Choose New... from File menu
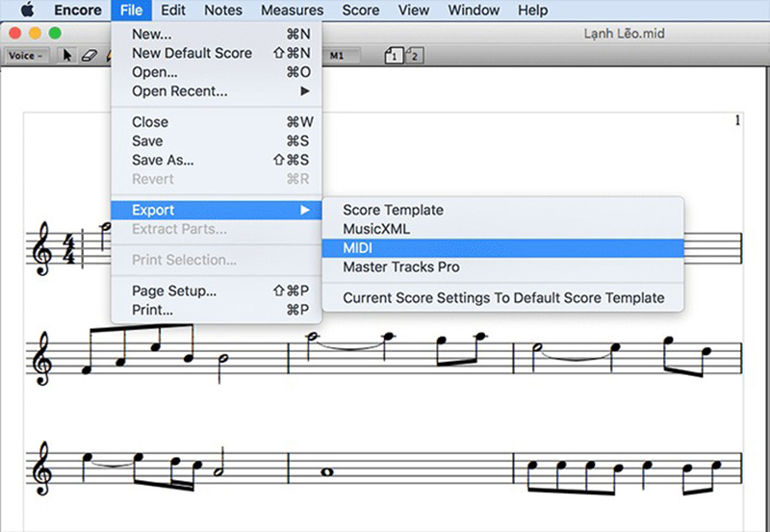Image resolution: width=770 pixels, height=532 pixels. coord(217,34)
